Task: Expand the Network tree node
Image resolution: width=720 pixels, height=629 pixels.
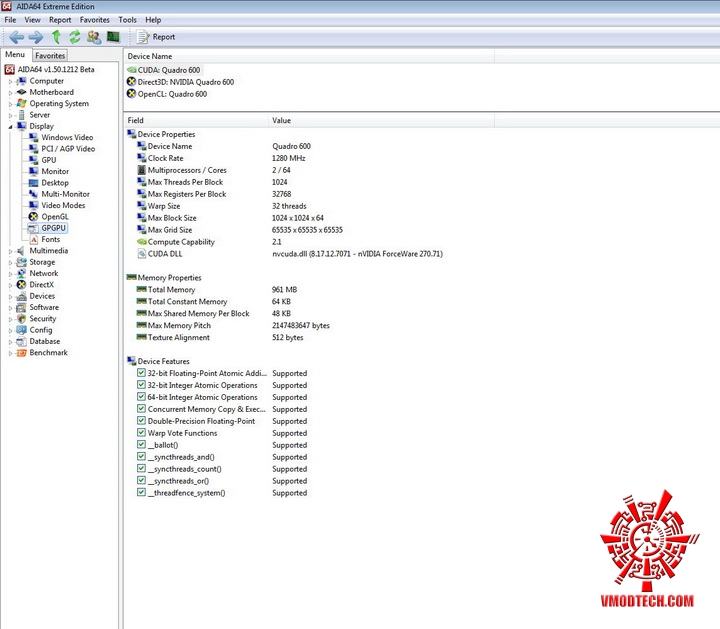Action: pyautogui.click(x=11, y=274)
